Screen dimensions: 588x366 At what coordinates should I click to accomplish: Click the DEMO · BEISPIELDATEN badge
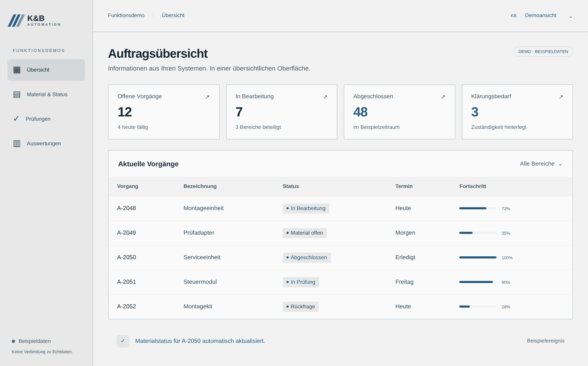tap(543, 52)
